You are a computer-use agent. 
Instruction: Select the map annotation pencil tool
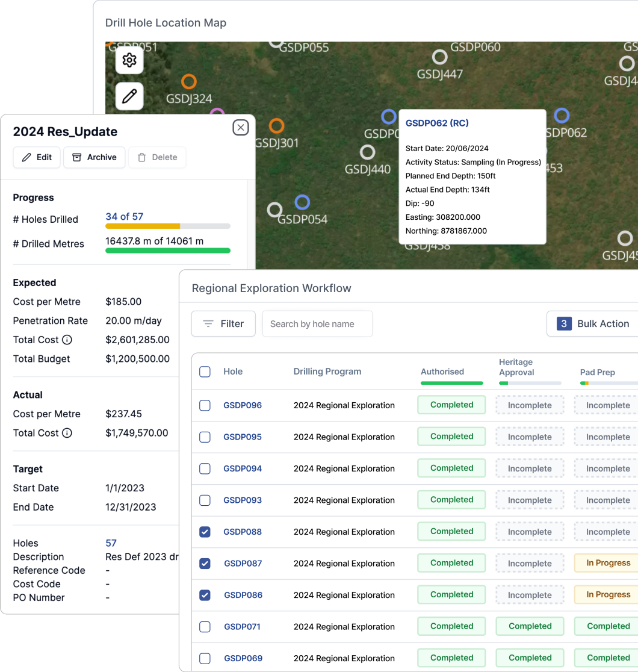pyautogui.click(x=129, y=96)
